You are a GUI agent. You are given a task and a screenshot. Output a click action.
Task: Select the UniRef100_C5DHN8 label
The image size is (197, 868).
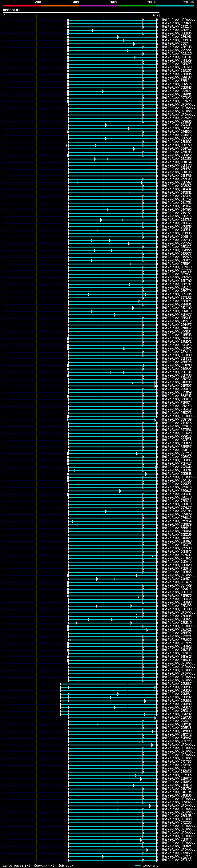pos(177,474)
